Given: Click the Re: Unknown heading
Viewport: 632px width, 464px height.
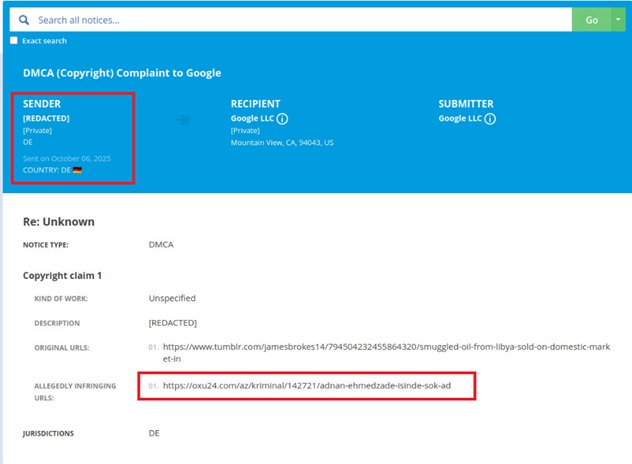Looking at the screenshot, I should tap(59, 221).
